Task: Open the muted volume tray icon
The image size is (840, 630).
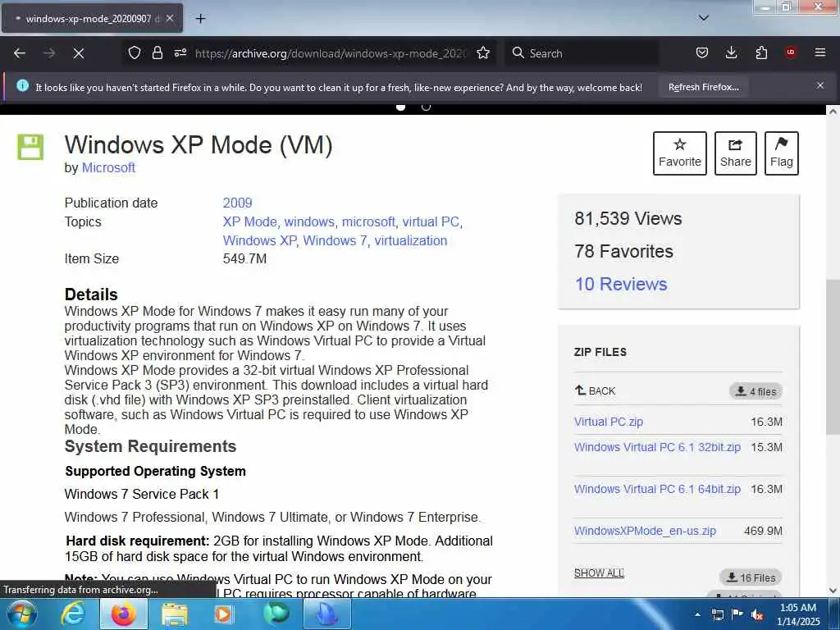Action: click(757, 614)
